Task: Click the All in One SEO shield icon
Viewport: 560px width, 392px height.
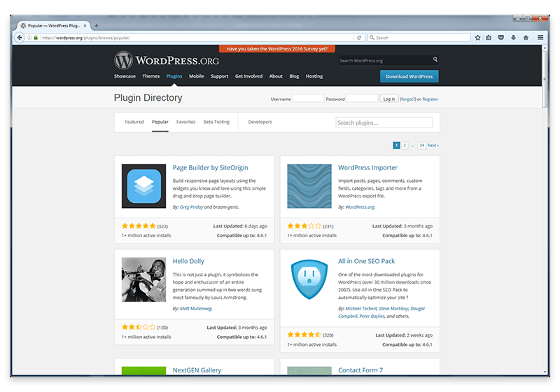Action: click(309, 279)
